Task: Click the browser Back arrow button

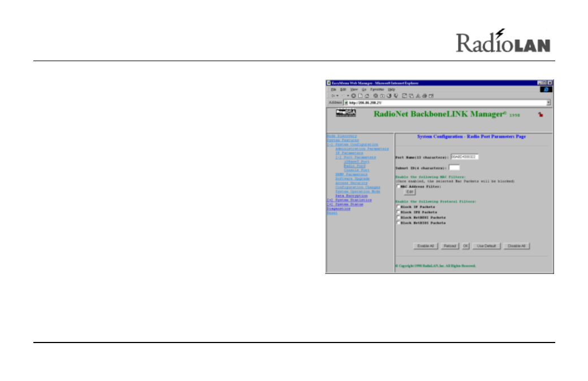Action: (x=332, y=96)
